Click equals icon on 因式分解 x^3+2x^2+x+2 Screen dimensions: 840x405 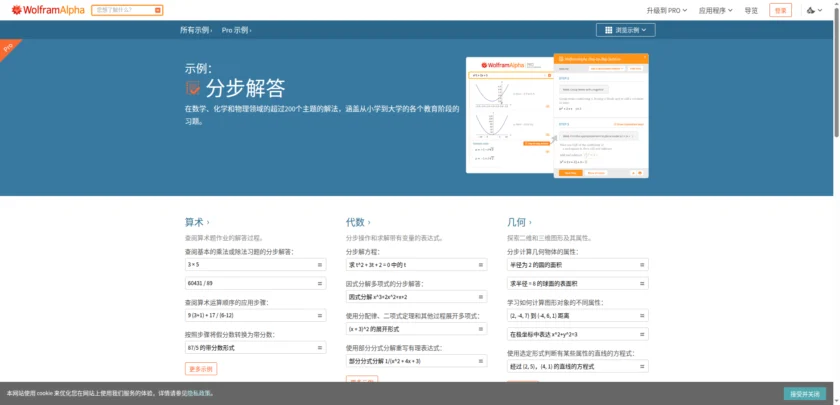tap(481, 297)
